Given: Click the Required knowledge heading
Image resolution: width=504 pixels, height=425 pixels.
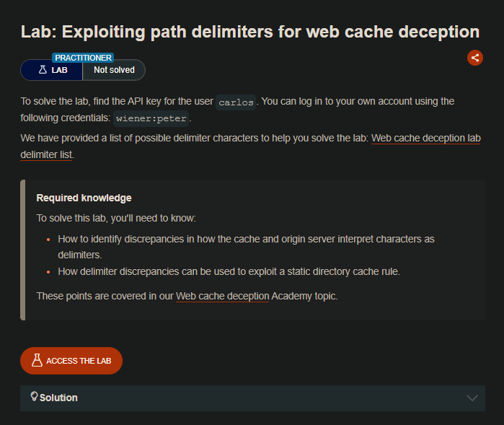Looking at the screenshot, I should click(x=84, y=198).
